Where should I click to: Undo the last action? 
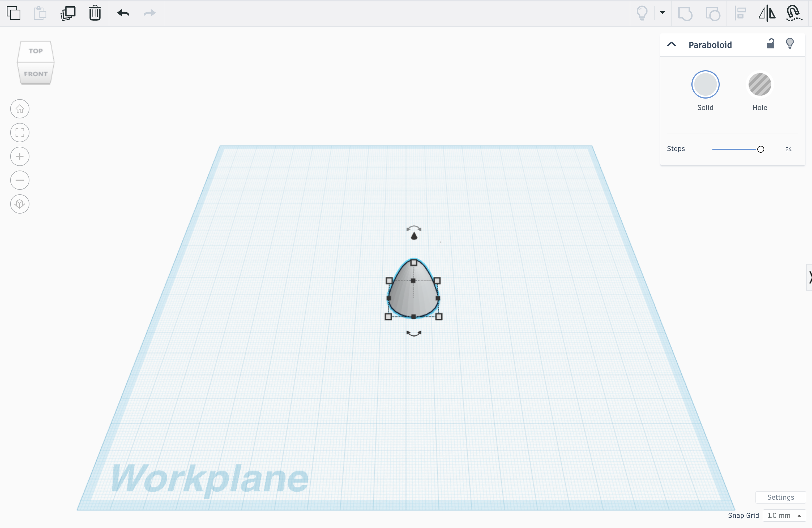[x=123, y=13]
